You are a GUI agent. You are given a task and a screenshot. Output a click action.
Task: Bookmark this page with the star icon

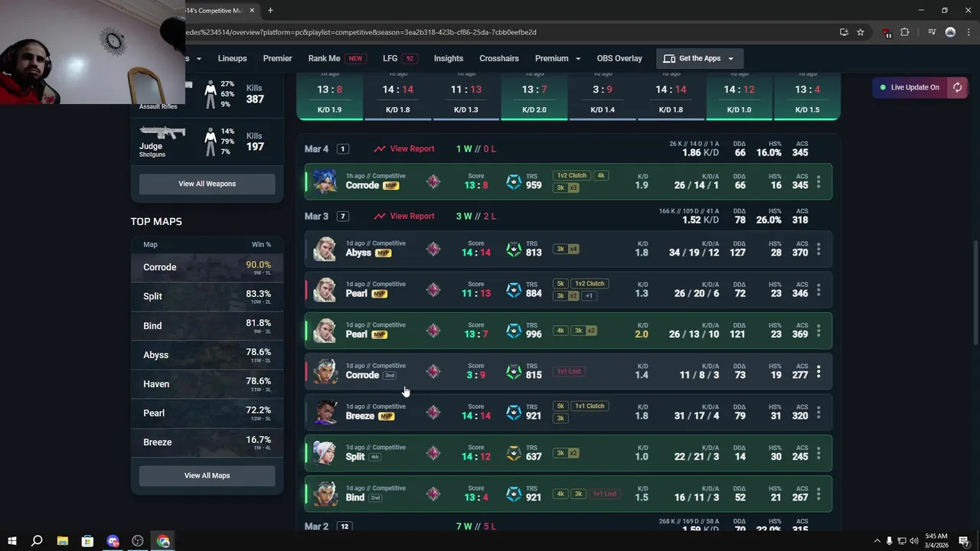[x=861, y=32]
